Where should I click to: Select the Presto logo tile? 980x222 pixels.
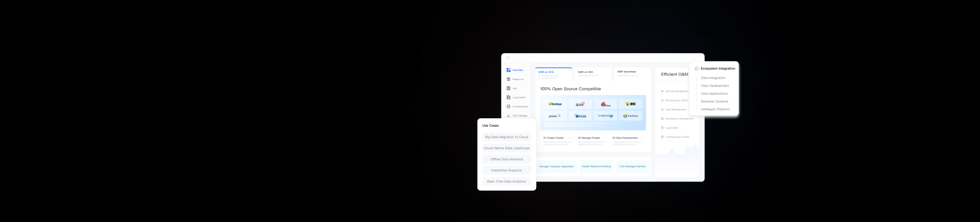(555, 116)
